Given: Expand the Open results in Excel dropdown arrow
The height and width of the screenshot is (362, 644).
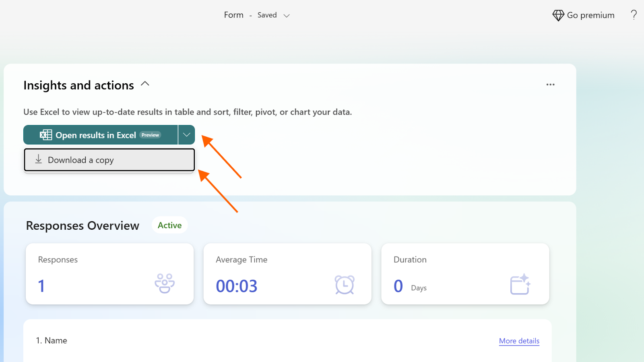Looking at the screenshot, I should click(x=186, y=135).
